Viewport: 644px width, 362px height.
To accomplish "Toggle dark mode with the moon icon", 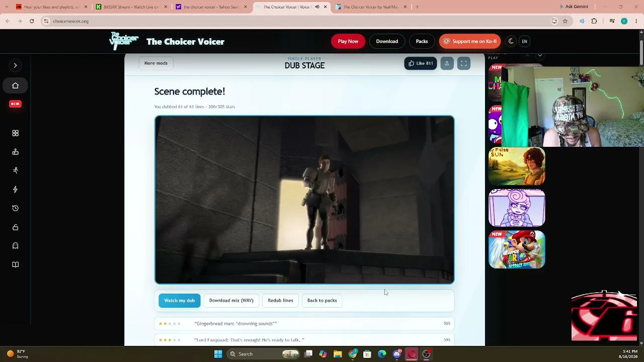I will (x=511, y=41).
